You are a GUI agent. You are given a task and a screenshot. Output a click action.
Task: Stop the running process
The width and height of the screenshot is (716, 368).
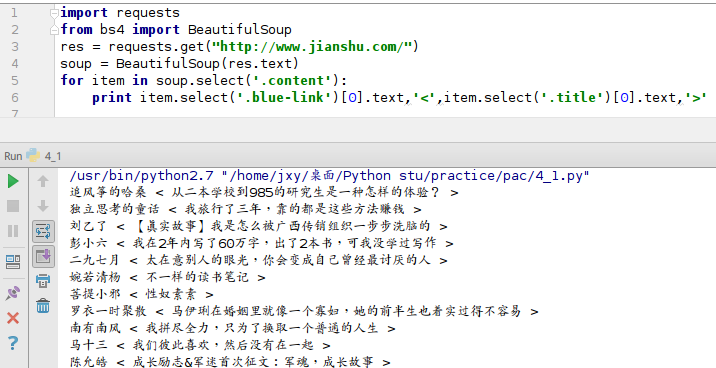click(x=13, y=206)
